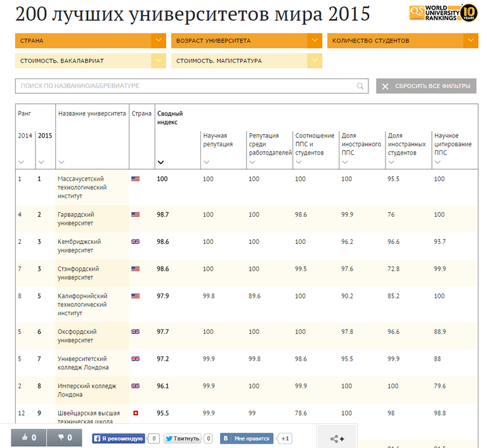Sort by 2014 rank arrow
Viewport: 487px width, 448px height.
pyautogui.click(x=21, y=162)
